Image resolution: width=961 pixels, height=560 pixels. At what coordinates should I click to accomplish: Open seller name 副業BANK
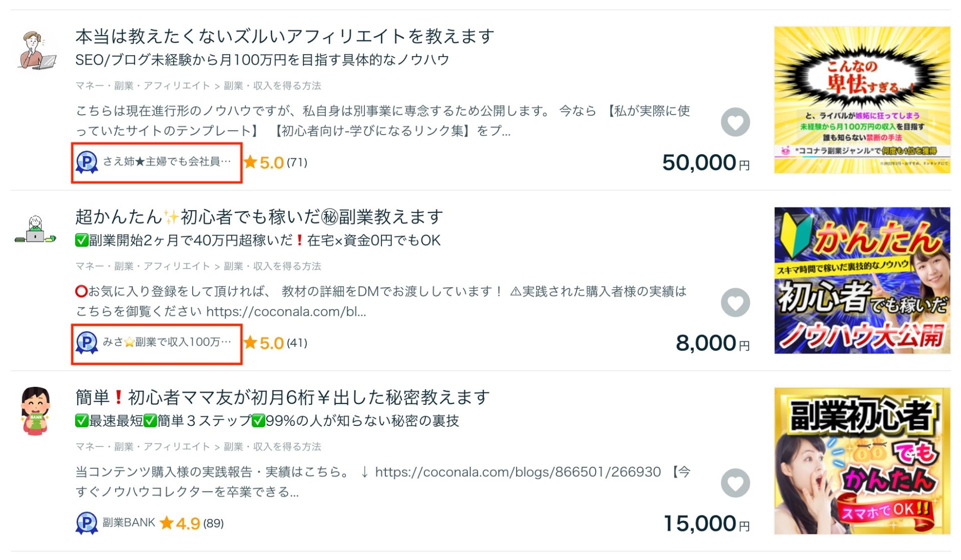129,523
